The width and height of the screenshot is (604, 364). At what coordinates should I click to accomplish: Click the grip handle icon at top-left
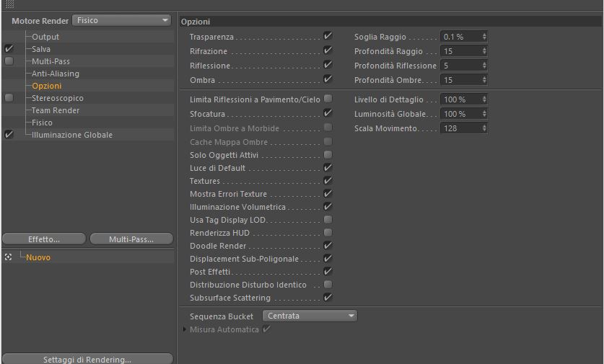9,4
